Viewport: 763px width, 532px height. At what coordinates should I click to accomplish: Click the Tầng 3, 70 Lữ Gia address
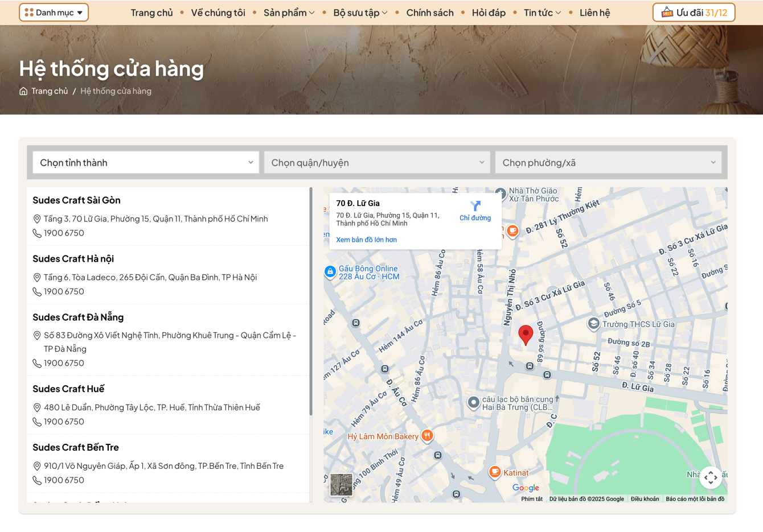(x=156, y=219)
